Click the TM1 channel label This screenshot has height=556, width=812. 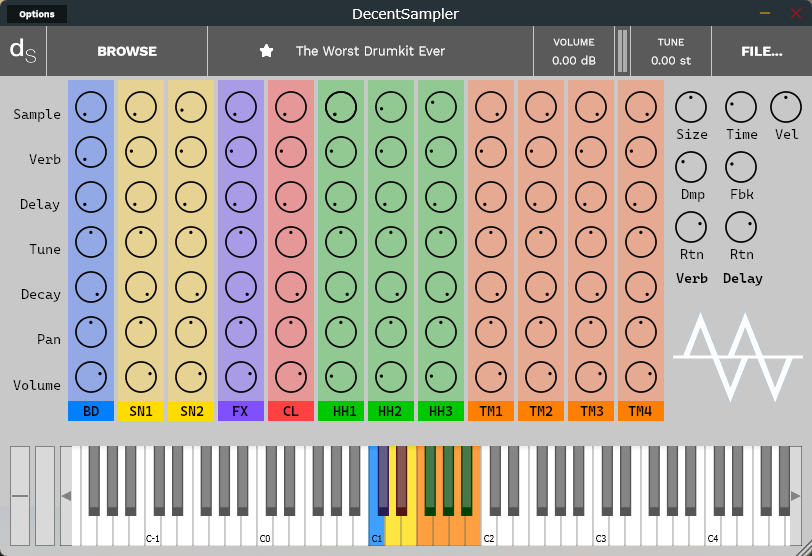(491, 411)
